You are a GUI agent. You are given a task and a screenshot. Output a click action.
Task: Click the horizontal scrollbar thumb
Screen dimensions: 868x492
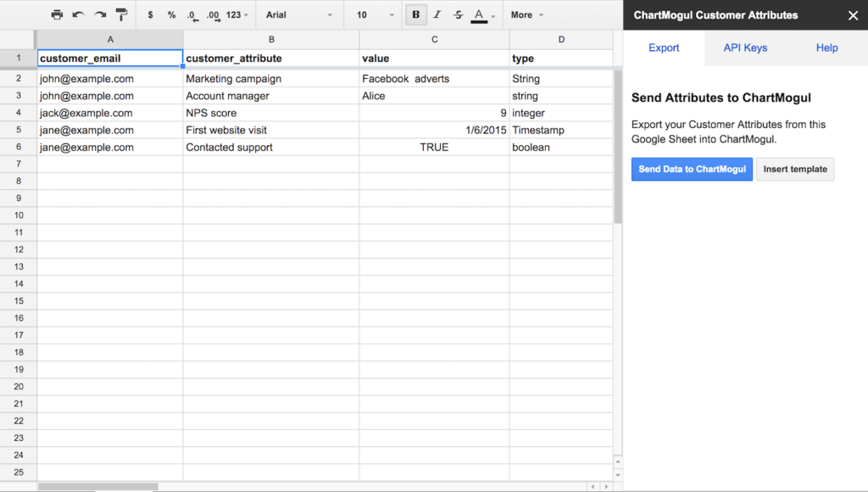[x=98, y=487]
